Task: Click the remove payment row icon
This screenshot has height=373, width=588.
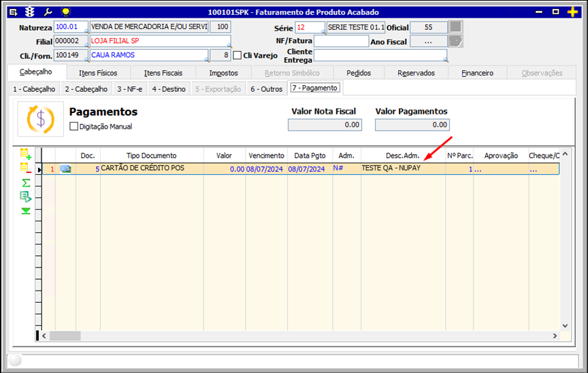Action: pos(25,168)
